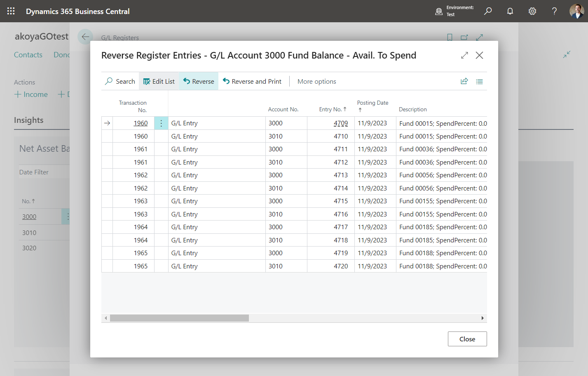Click the description for entry 4711, Fund 00036
588x376 pixels.
point(442,149)
